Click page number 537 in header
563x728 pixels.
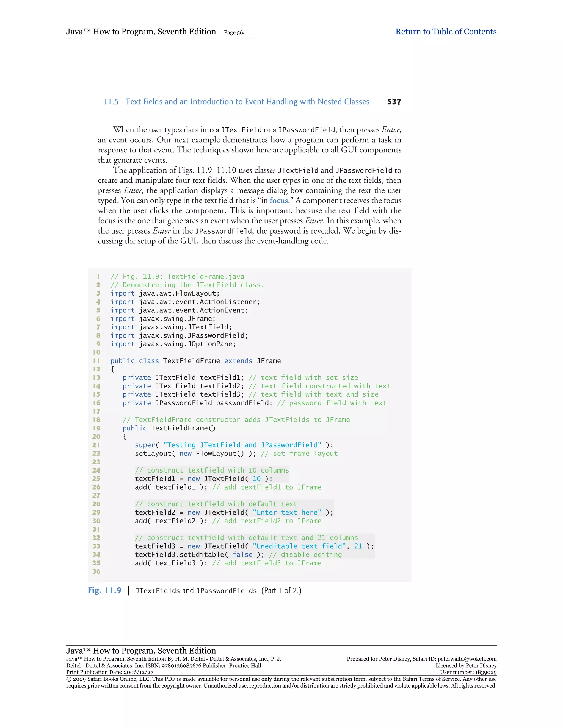click(x=394, y=102)
